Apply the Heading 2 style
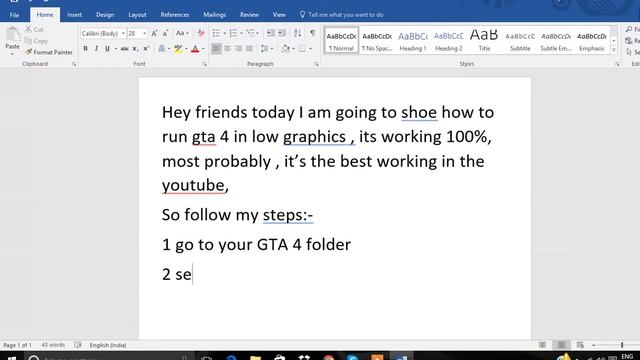640x360 pixels. click(449, 41)
